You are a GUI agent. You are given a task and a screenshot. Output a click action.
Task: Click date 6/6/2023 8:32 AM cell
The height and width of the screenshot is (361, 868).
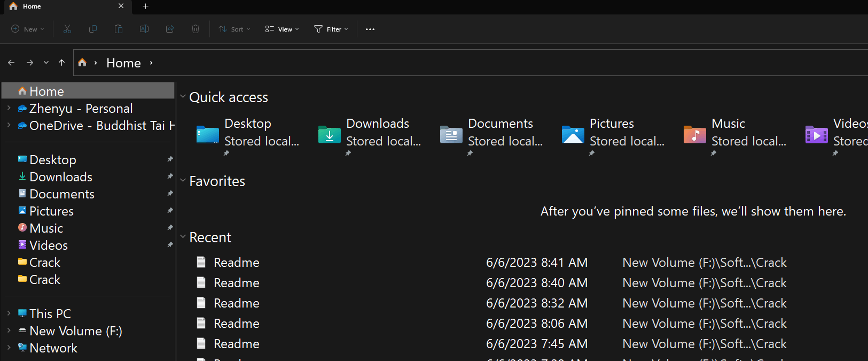[x=537, y=303]
